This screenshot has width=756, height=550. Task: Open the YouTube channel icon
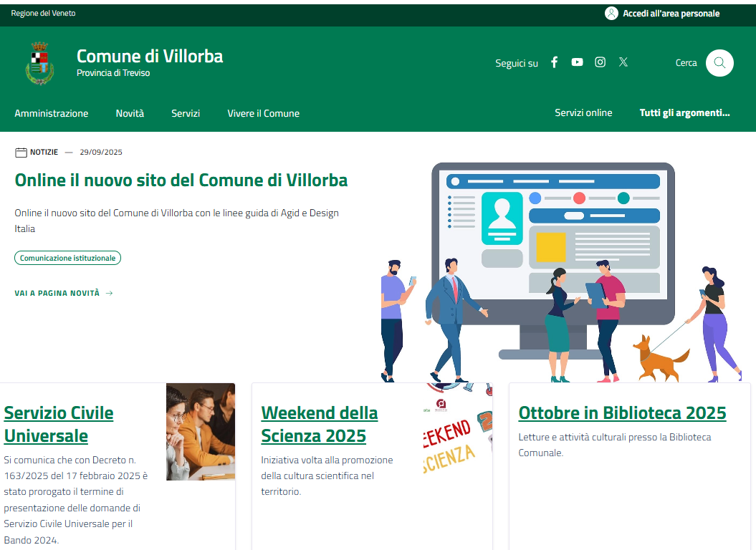click(x=577, y=62)
